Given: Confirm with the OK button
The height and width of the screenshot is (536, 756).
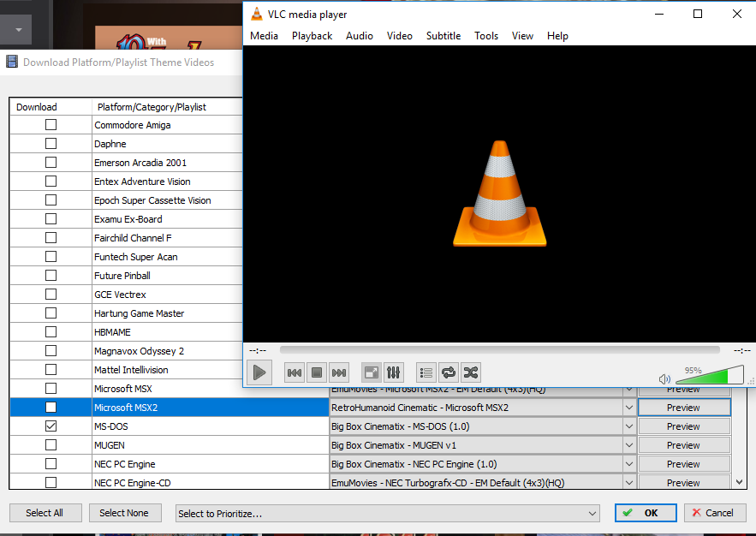Looking at the screenshot, I should point(646,513).
